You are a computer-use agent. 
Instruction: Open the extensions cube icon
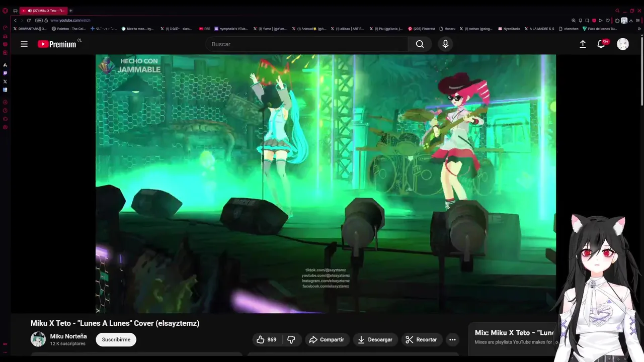617,21
